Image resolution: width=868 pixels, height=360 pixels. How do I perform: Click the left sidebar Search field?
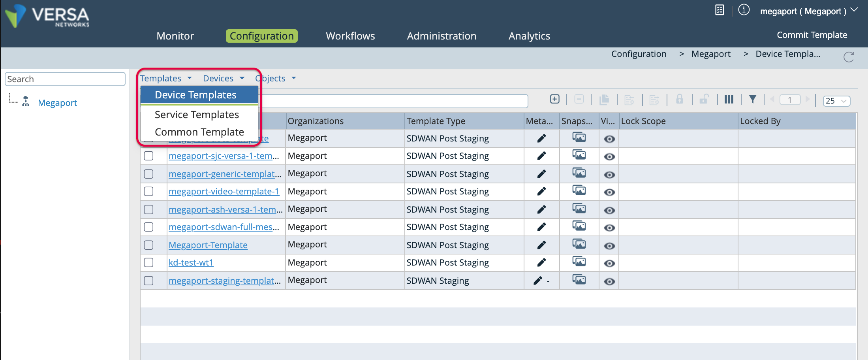(x=65, y=79)
